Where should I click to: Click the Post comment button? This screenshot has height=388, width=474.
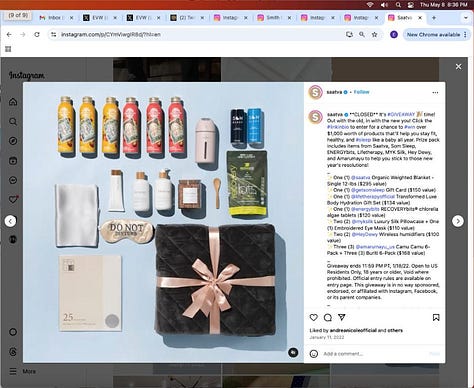(434, 354)
